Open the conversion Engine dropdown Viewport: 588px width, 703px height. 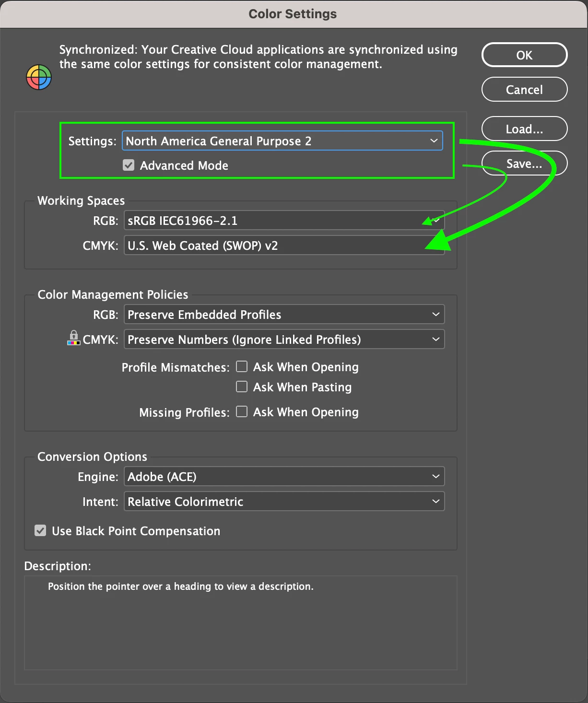(x=284, y=477)
